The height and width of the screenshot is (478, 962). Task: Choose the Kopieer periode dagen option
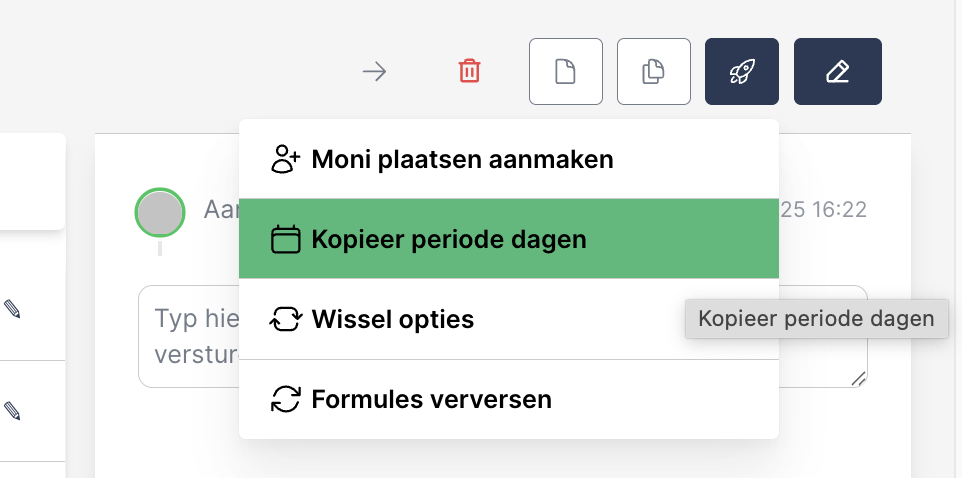(x=449, y=240)
